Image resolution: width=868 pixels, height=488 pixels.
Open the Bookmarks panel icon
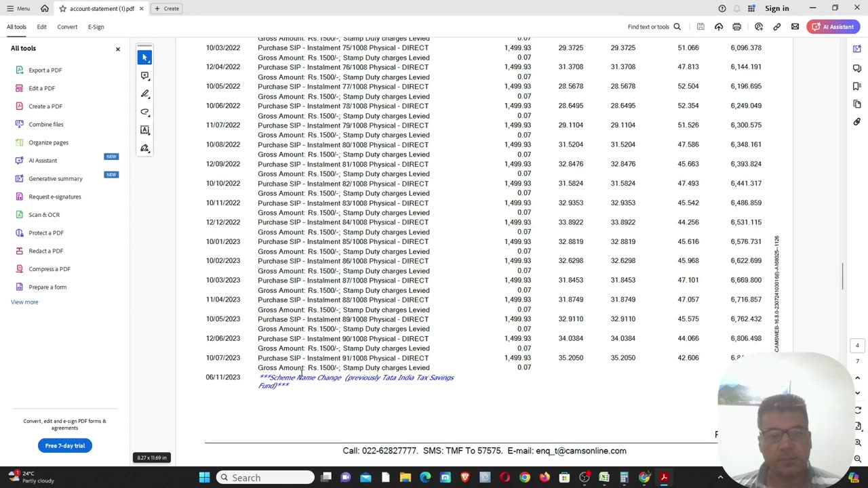(857, 86)
